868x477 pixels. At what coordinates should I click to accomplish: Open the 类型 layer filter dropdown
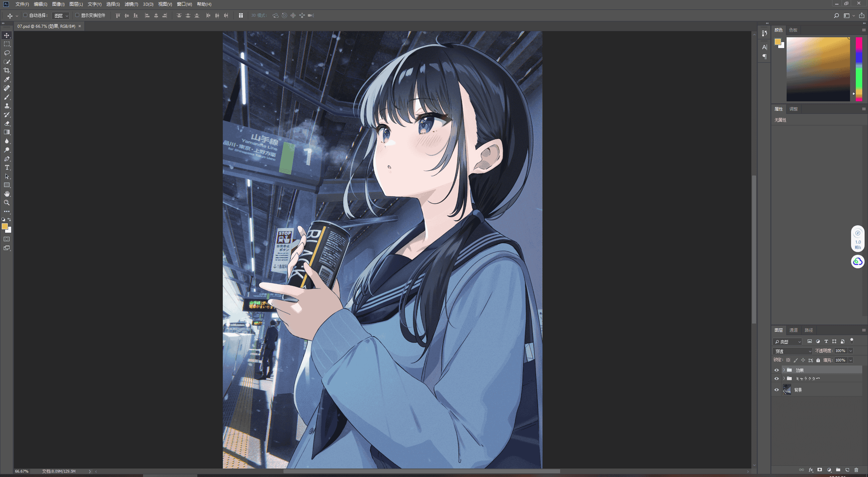[787, 341]
